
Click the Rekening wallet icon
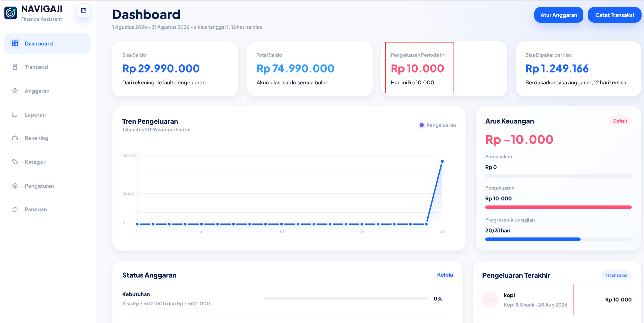(x=15, y=138)
